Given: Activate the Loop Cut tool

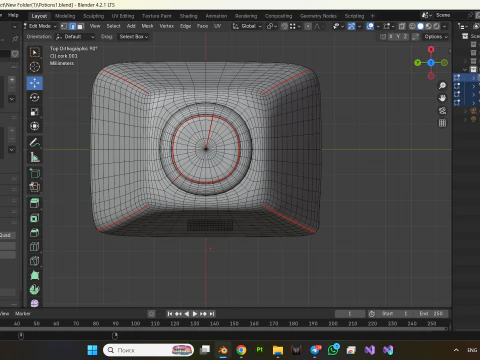Looking at the screenshot, I should pyautogui.click(x=35, y=247).
